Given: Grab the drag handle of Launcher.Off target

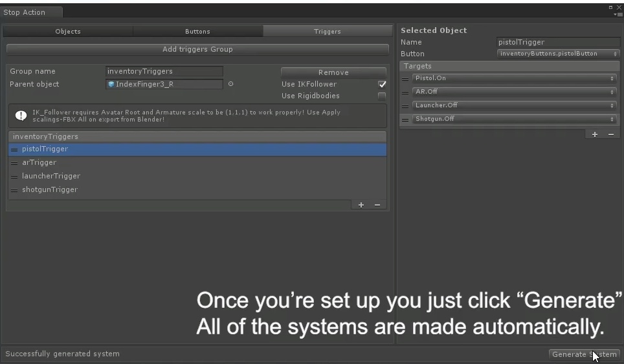Looking at the screenshot, I should pyautogui.click(x=405, y=106).
